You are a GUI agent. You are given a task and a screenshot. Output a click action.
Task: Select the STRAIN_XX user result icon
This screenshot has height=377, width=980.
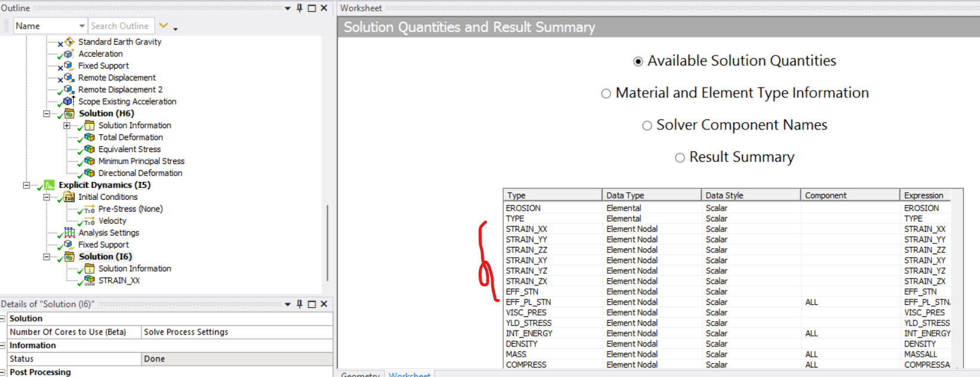(x=90, y=280)
